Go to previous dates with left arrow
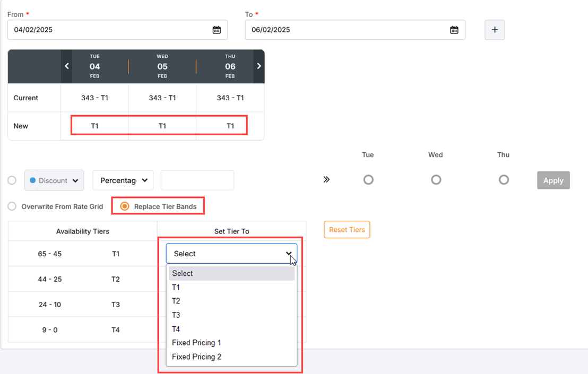Viewport: 588px width, 374px height. (67, 66)
